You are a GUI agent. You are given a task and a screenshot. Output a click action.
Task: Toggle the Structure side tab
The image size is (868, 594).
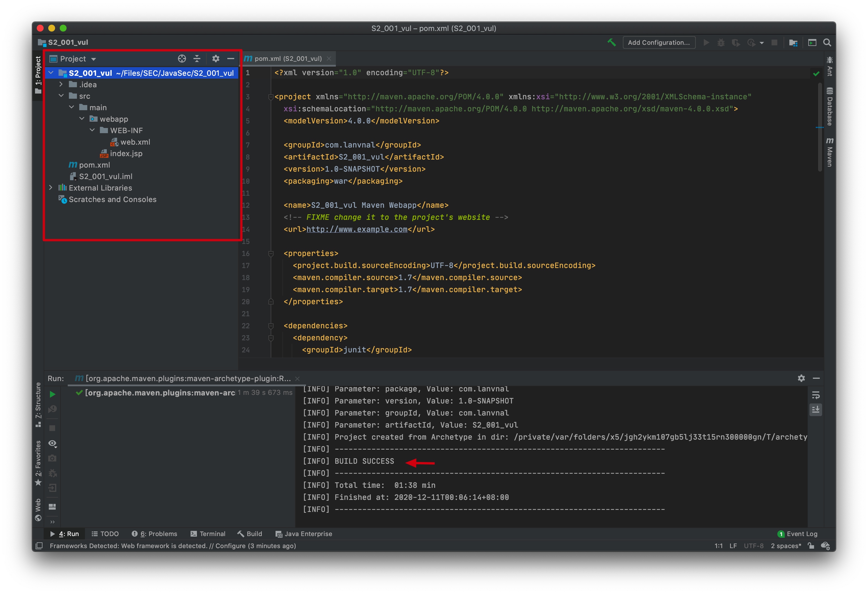(x=38, y=405)
